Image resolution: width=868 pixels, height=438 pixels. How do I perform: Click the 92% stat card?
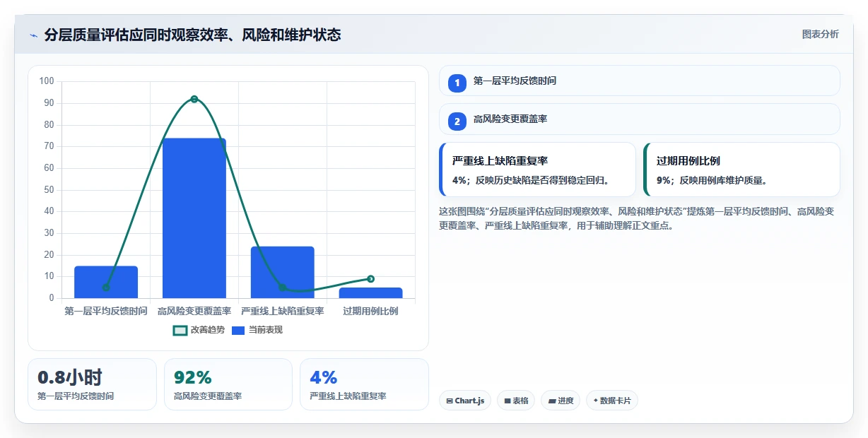pos(228,384)
